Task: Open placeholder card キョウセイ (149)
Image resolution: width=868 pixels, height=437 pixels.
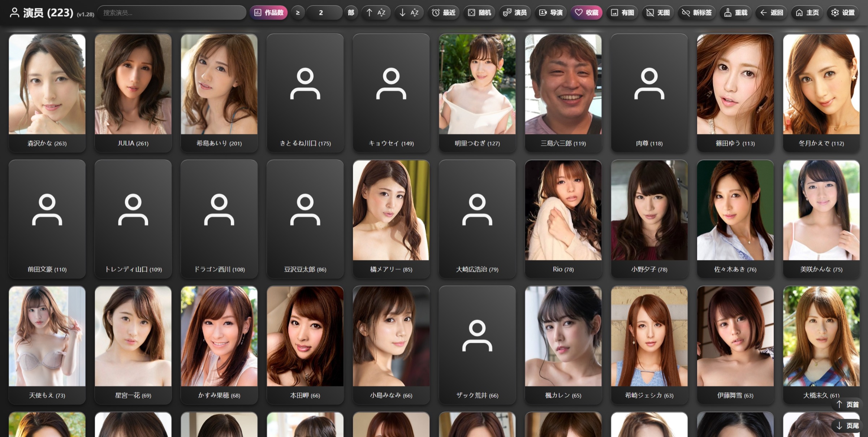Action: (391, 93)
